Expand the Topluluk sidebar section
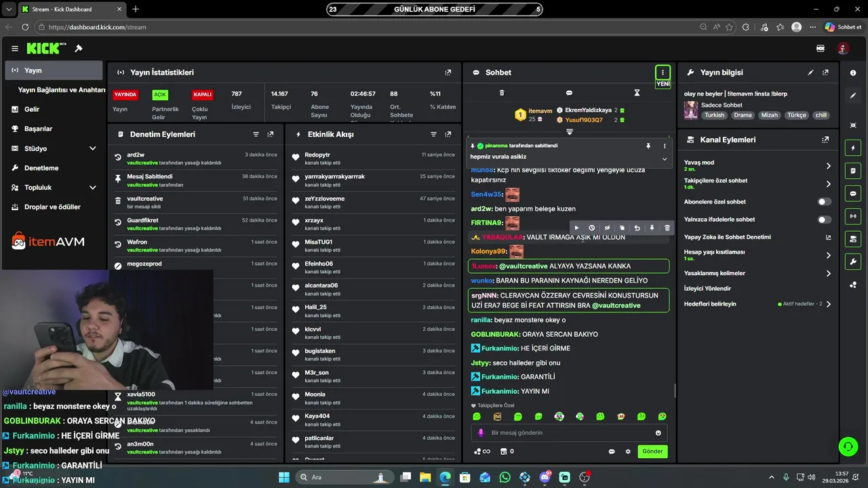This screenshot has width=868, height=488. coord(92,188)
